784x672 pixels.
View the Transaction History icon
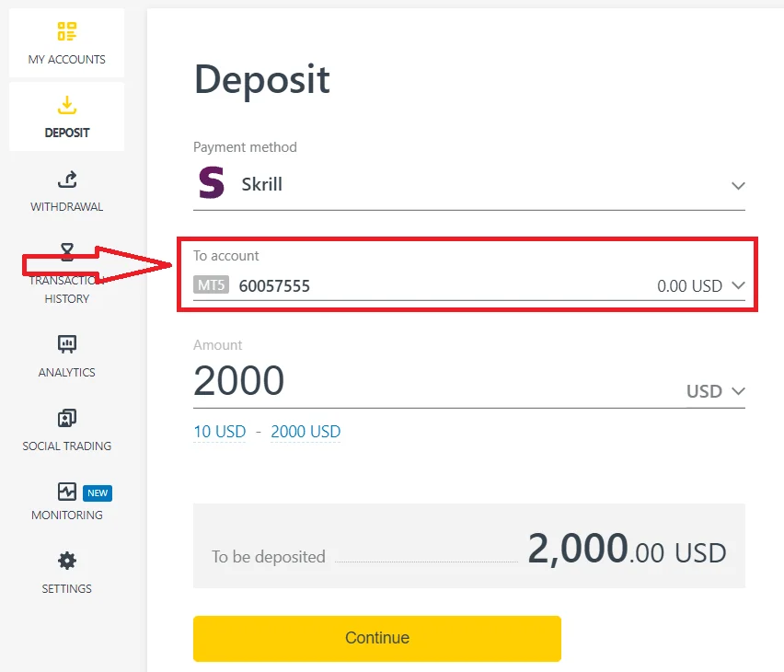(x=66, y=251)
